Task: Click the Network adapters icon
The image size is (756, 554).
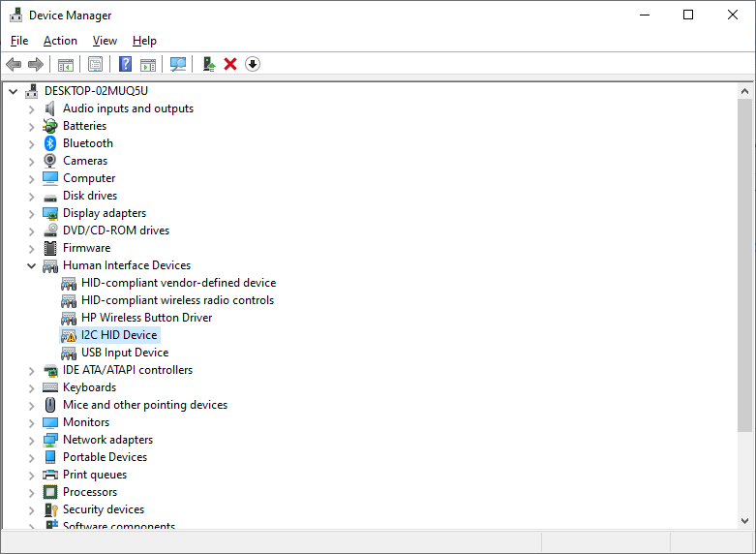Action: click(50, 440)
